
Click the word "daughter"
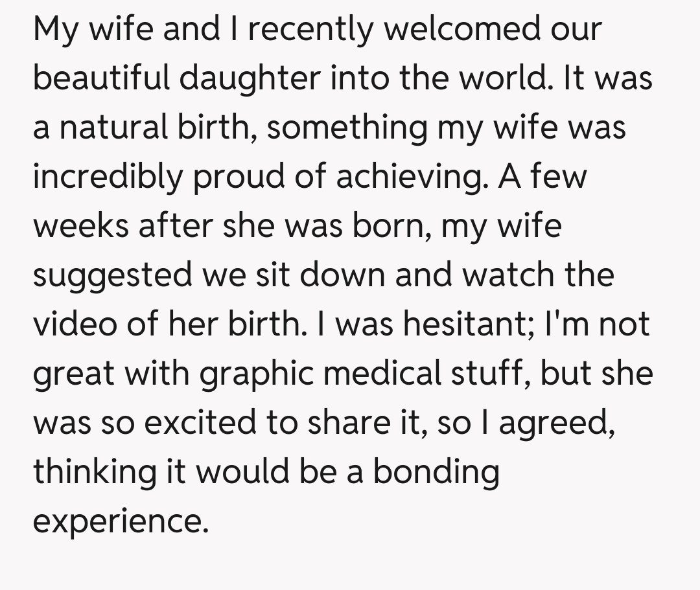250,78
